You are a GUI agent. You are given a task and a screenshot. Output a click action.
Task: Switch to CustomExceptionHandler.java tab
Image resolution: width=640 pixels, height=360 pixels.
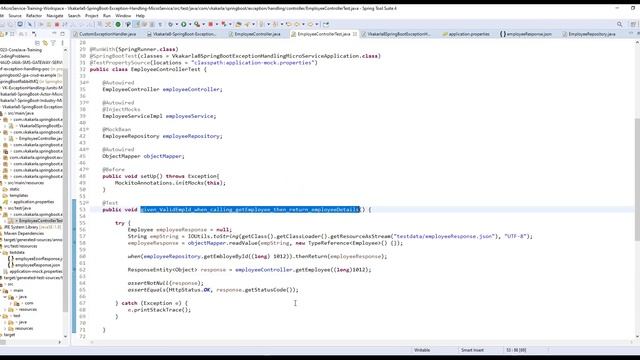click(104, 34)
